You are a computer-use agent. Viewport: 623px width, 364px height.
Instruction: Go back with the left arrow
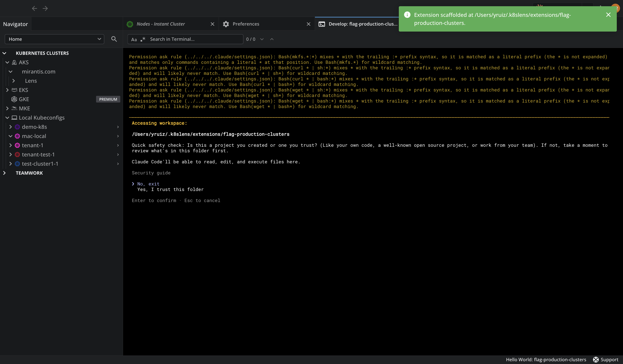tap(34, 8)
